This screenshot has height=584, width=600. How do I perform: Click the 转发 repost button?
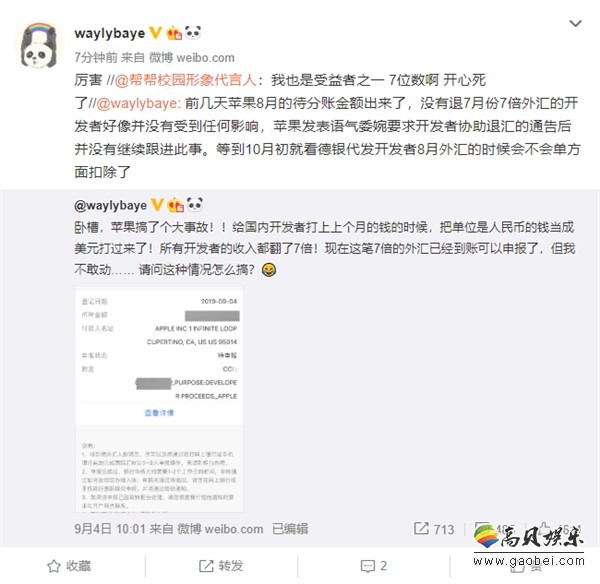tap(221, 566)
